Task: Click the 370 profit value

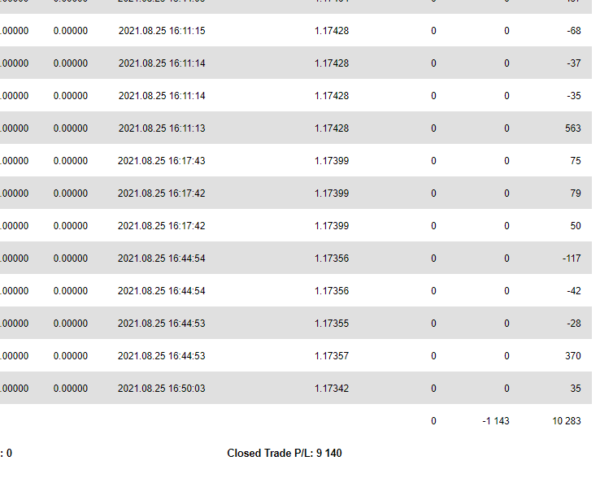Action: click(573, 356)
